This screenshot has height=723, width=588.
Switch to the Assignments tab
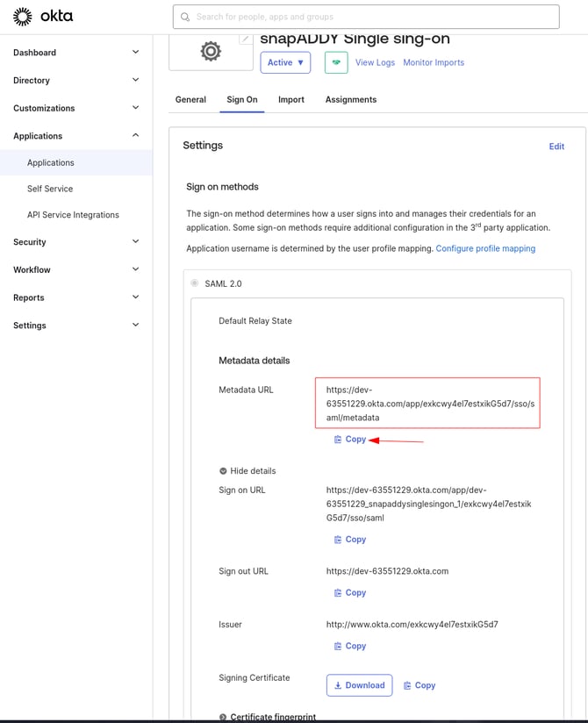click(x=350, y=100)
